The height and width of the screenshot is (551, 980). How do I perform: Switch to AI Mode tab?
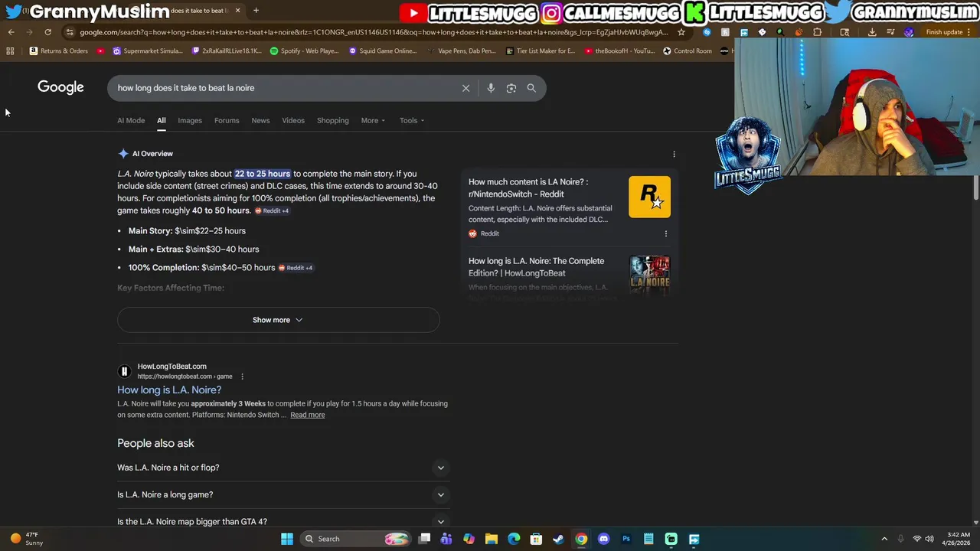tap(131, 120)
